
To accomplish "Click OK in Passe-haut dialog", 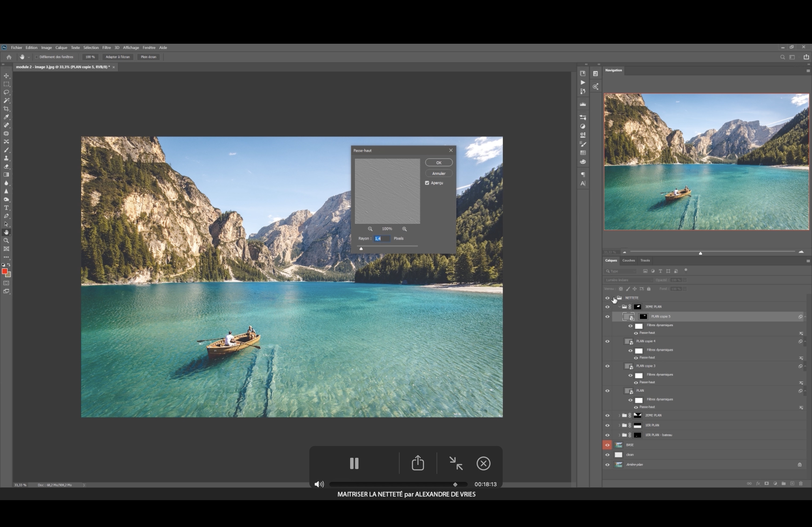I will (439, 163).
